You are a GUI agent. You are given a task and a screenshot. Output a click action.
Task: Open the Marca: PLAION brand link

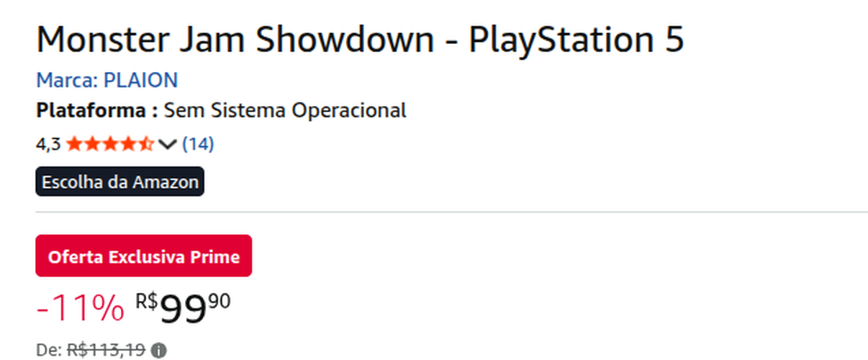click(107, 80)
